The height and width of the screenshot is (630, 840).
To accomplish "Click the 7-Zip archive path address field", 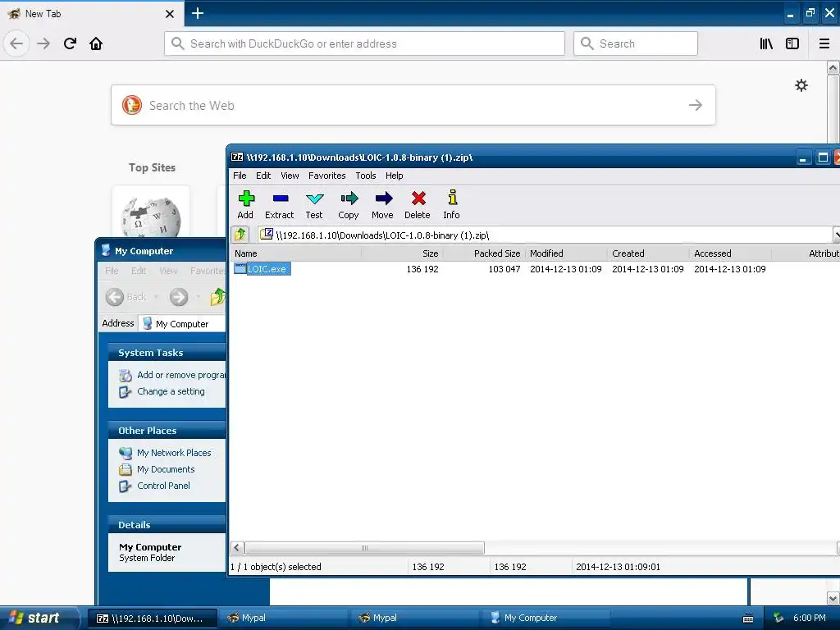I will tap(544, 235).
